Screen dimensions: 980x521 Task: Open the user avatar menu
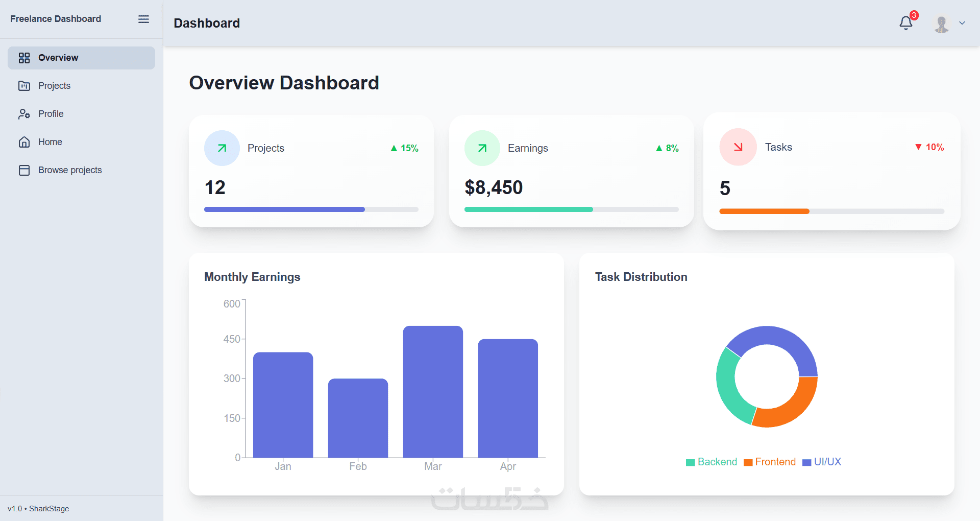941,23
